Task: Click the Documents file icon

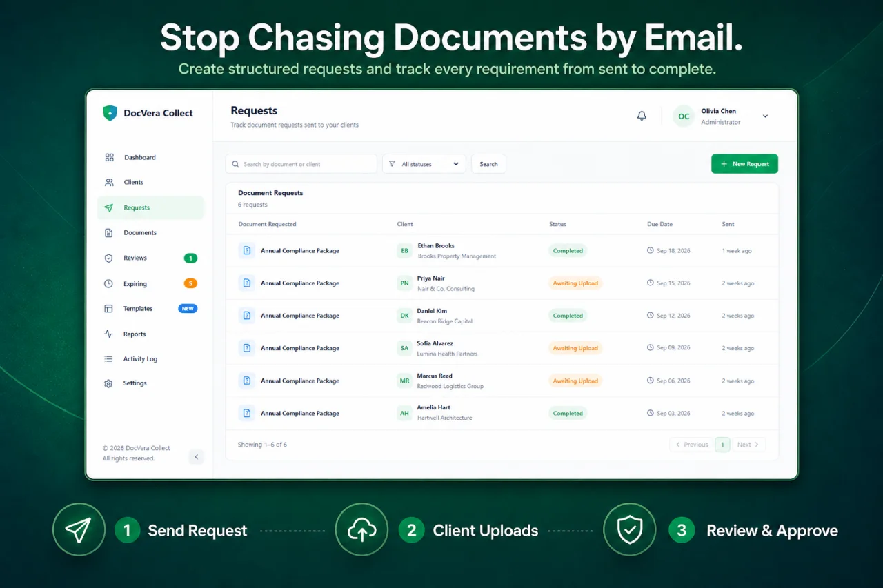Action: [x=108, y=233]
